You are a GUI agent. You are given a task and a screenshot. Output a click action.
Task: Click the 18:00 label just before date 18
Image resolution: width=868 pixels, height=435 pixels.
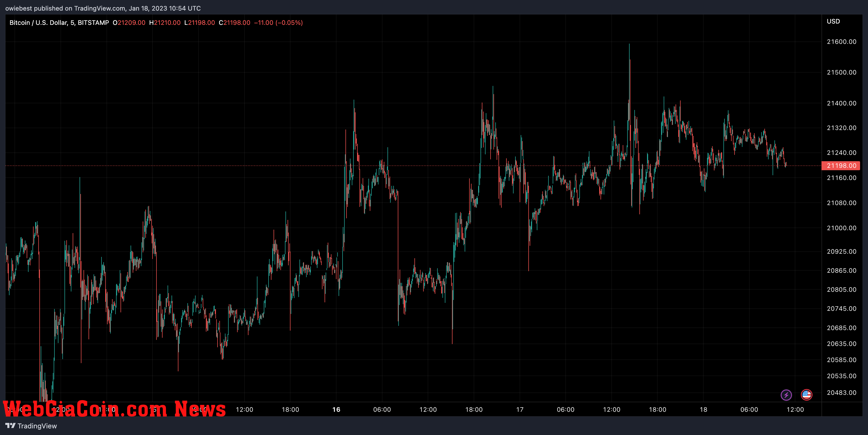[x=658, y=410]
